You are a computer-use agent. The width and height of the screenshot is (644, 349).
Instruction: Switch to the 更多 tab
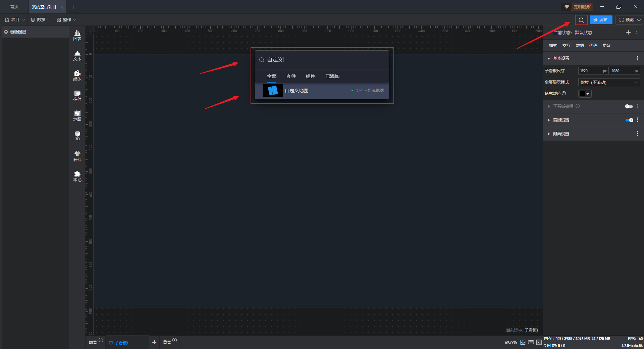(x=606, y=46)
